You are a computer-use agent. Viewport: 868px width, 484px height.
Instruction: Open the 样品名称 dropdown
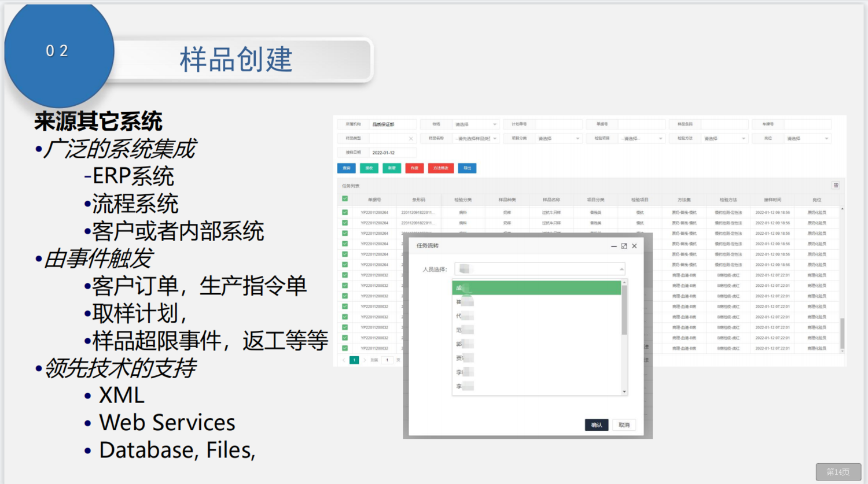point(476,139)
